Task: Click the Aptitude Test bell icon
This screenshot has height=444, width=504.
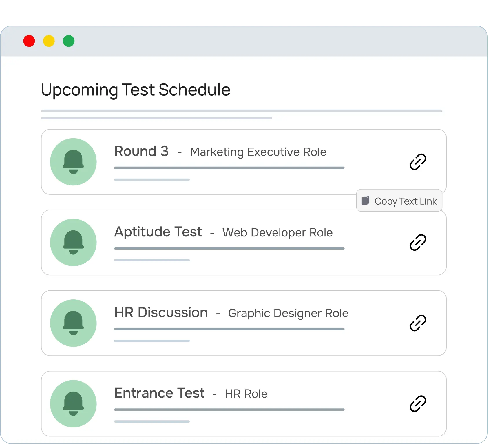Action: point(73,242)
